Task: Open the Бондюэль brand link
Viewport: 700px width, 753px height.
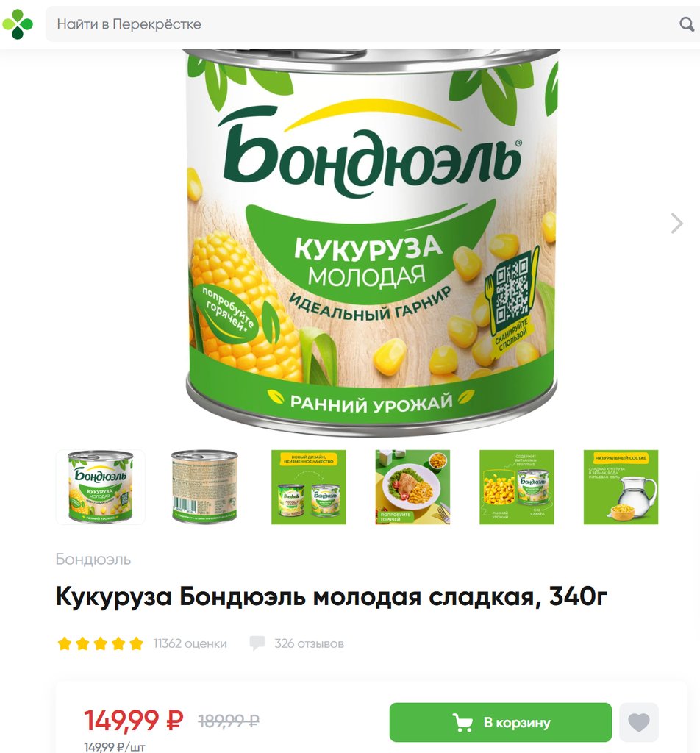Action: 93,559
